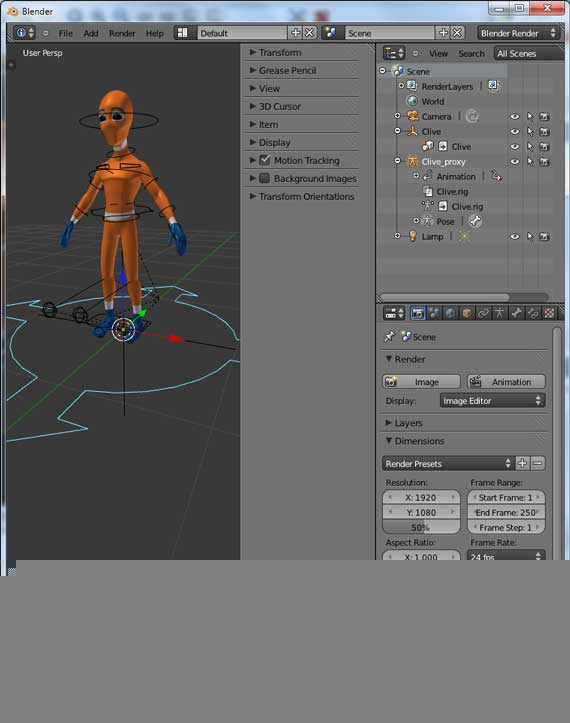The image size is (570, 723).
Task: Toggle Clive_proxy renderability camera icon
Action: [x=545, y=162]
